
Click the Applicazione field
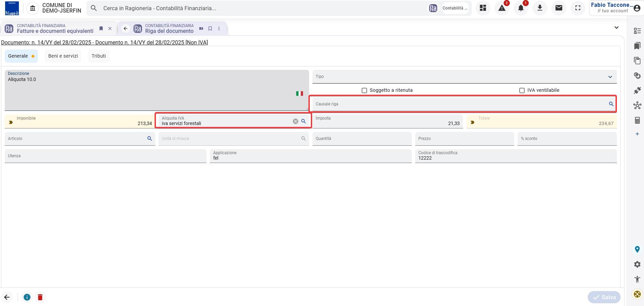(x=310, y=156)
